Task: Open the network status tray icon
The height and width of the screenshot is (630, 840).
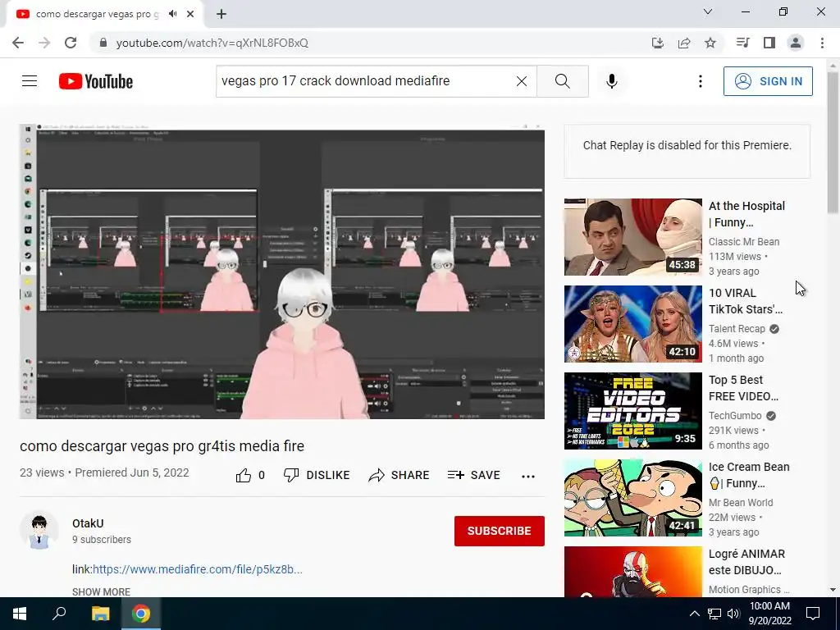Action: 714,614
